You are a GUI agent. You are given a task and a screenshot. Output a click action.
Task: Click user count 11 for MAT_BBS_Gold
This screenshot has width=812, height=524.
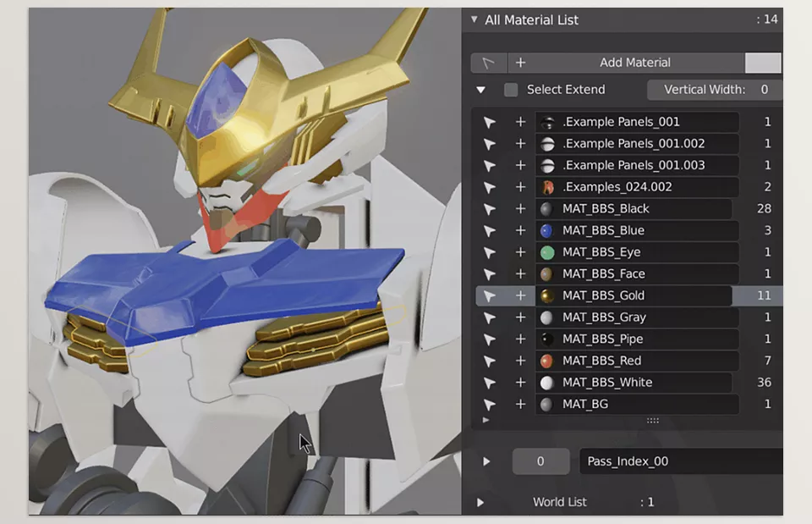click(764, 296)
